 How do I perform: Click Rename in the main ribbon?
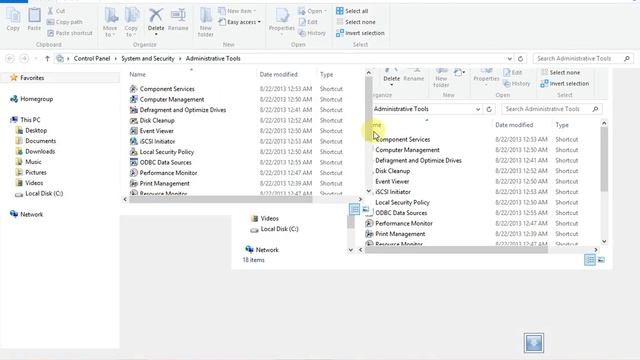pos(178,19)
